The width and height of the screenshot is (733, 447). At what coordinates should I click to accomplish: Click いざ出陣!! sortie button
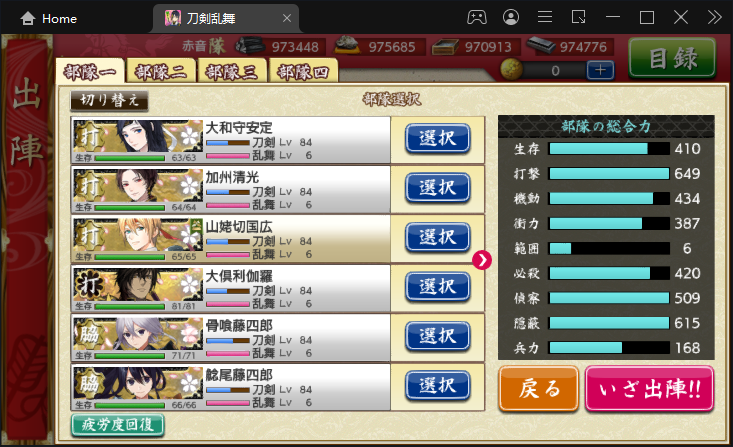point(649,389)
